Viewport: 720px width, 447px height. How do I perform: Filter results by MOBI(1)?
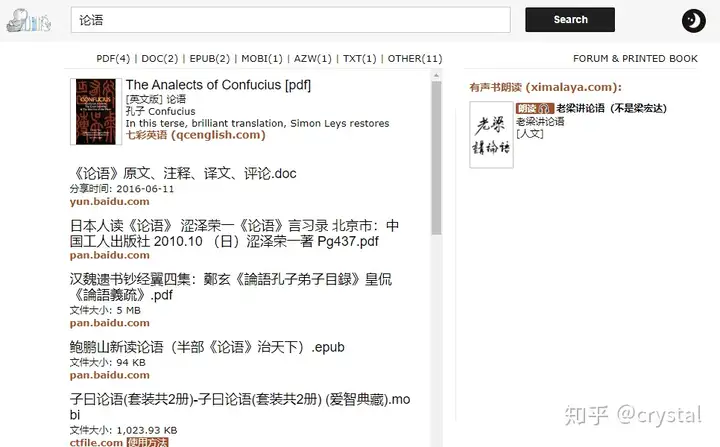[x=262, y=59]
